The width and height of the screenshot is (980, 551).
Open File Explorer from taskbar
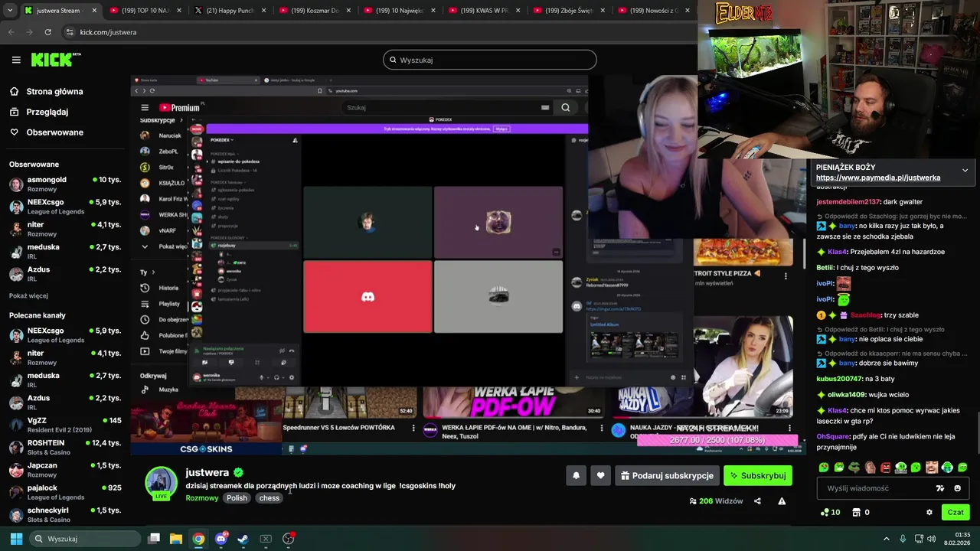[175, 539]
